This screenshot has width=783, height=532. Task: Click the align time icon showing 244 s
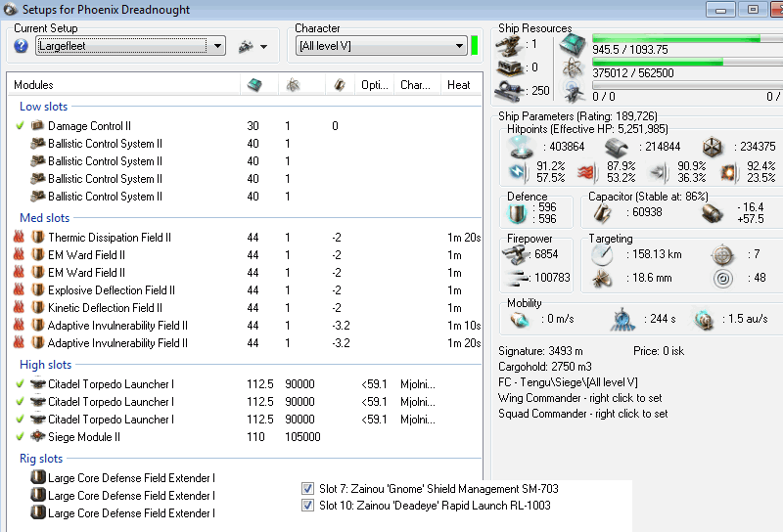(623, 319)
